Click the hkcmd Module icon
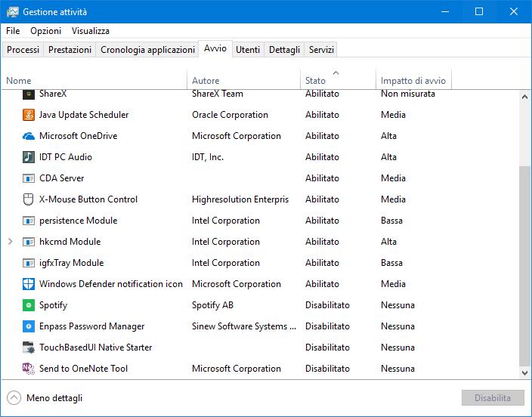The image size is (532, 417). pos(29,242)
